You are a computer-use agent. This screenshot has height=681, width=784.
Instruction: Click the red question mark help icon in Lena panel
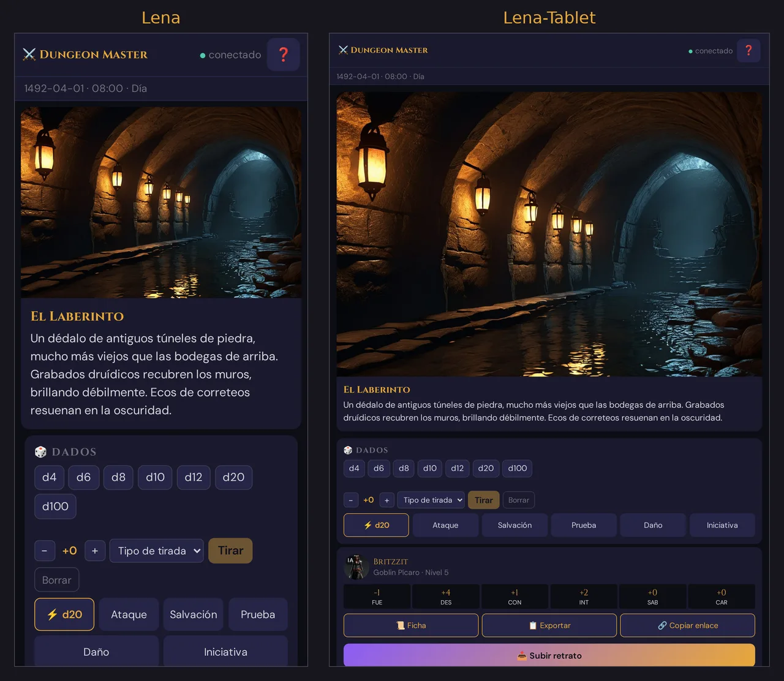coord(283,55)
